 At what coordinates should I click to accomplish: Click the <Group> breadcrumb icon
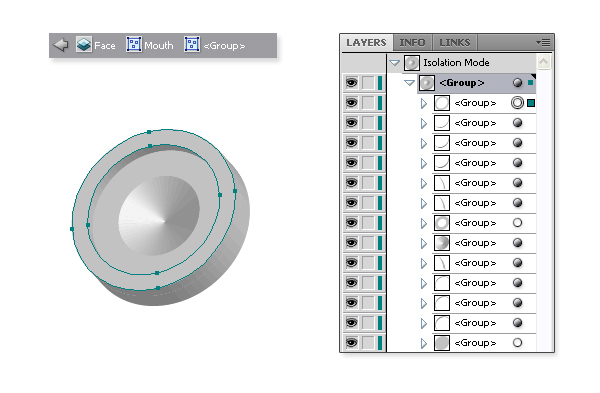[192, 44]
